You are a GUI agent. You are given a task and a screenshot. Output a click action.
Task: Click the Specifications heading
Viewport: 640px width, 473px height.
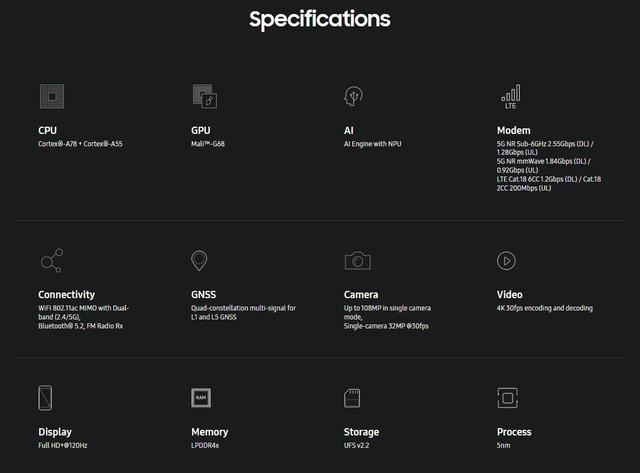coord(320,19)
